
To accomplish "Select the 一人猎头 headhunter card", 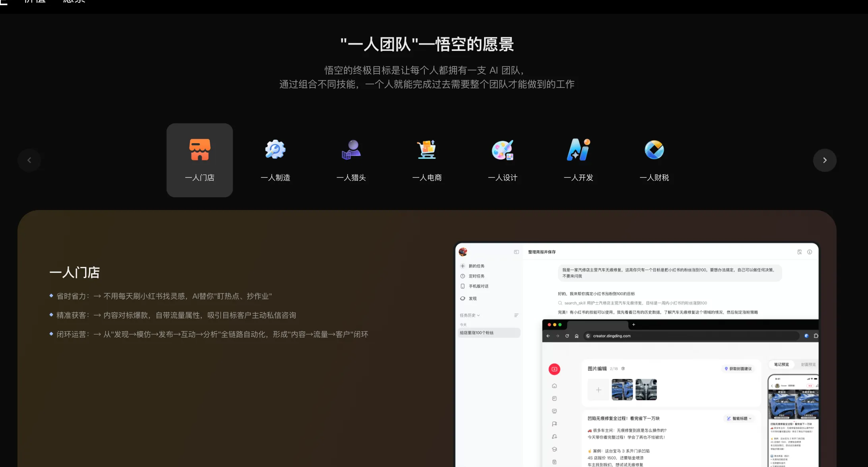I will point(351,160).
